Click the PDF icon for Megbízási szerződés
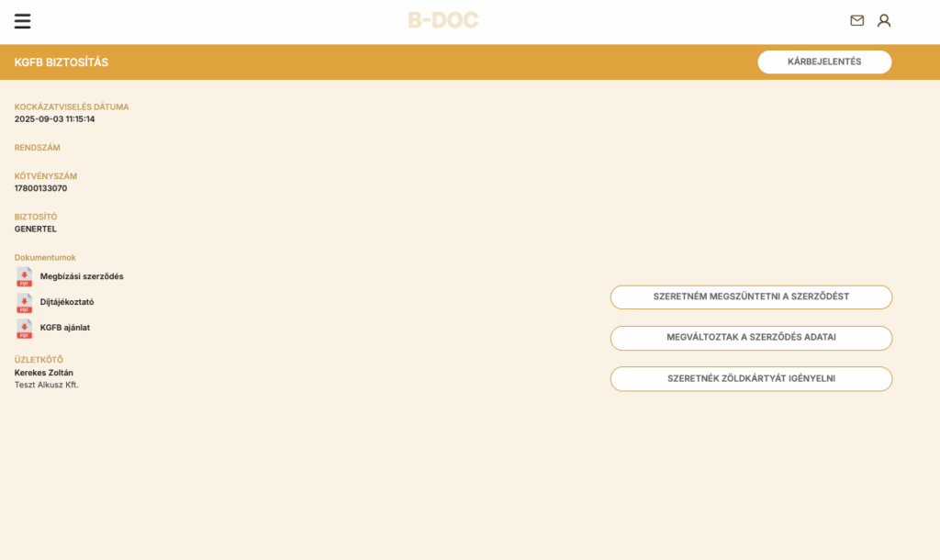Image resolution: width=940 pixels, height=560 pixels. point(25,276)
